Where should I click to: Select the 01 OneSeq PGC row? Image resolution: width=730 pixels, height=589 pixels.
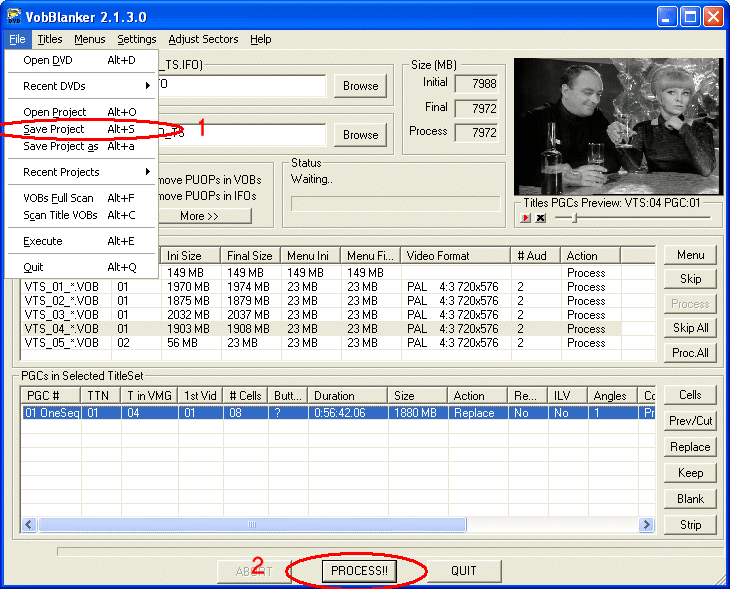coord(338,413)
